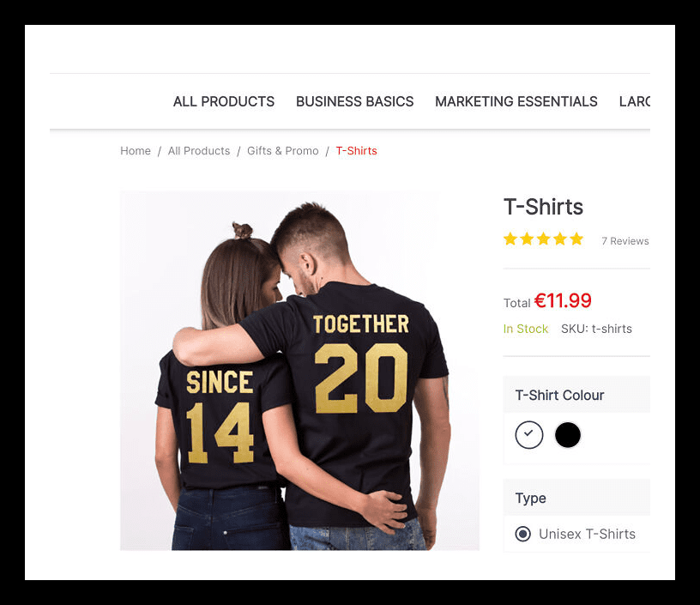
Task: Click the fifth rating star
Action: coord(576,239)
